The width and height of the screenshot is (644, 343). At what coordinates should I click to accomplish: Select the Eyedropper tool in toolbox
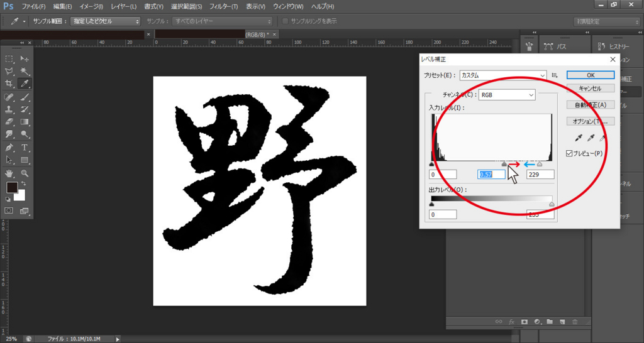coord(25,84)
